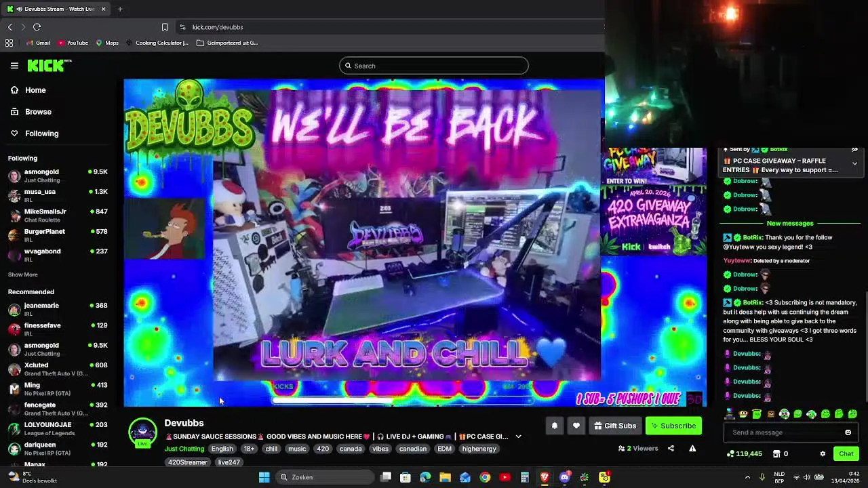
Task: Show hidden system tray icons
Action: [747, 477]
